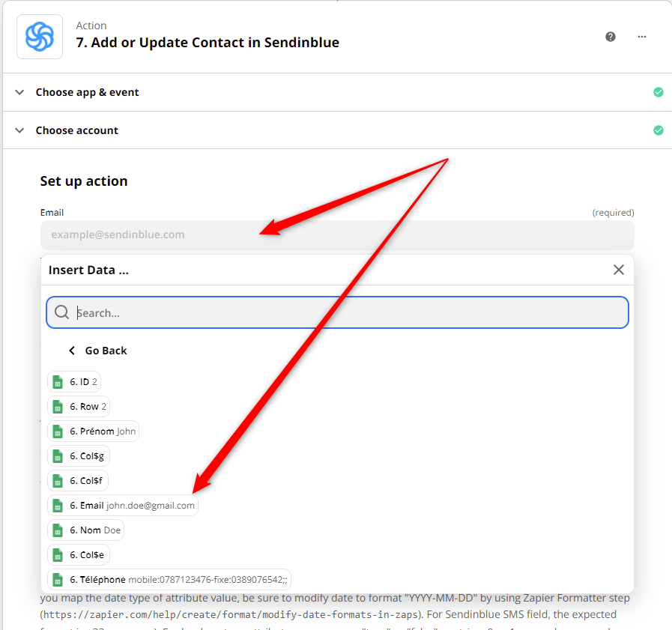Close the Insert Data panel
The height and width of the screenshot is (630, 672).
[x=618, y=270]
